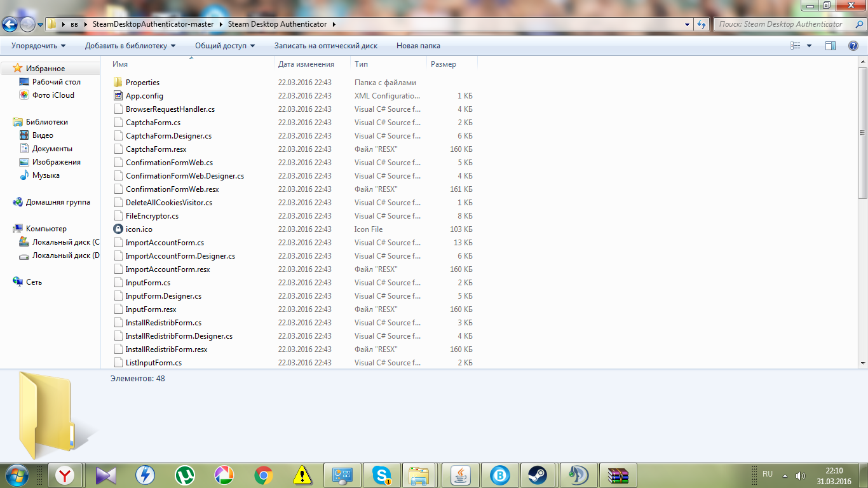Click the вв breadcrumb segment
The width and height of the screenshot is (868, 488).
(x=74, y=24)
